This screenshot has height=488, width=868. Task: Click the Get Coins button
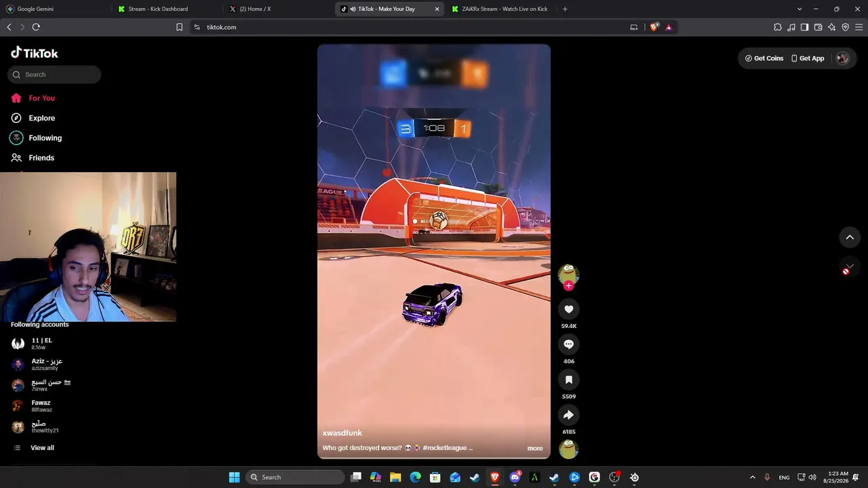point(764,58)
